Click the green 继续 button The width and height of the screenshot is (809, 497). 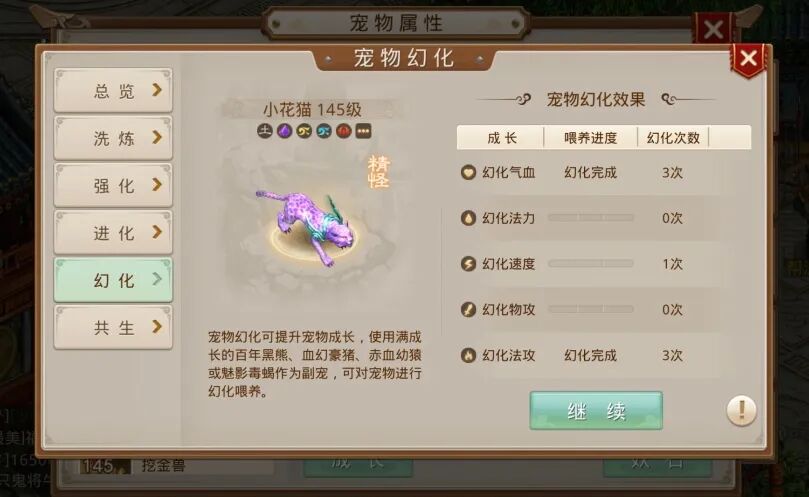[x=596, y=411]
